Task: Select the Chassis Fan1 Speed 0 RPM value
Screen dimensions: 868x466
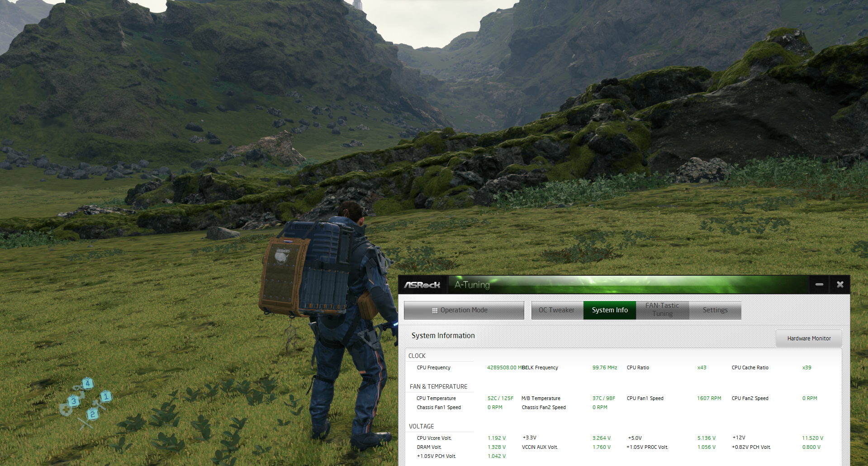Action: click(495, 407)
